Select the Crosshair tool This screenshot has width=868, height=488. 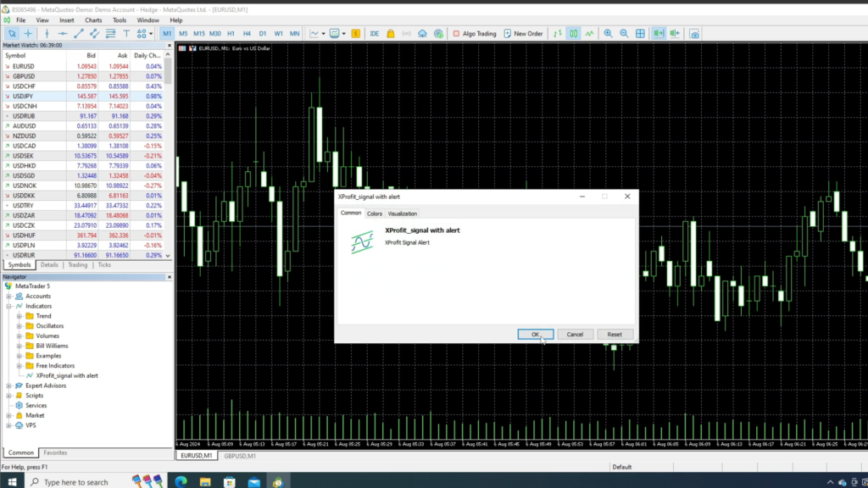click(26, 33)
